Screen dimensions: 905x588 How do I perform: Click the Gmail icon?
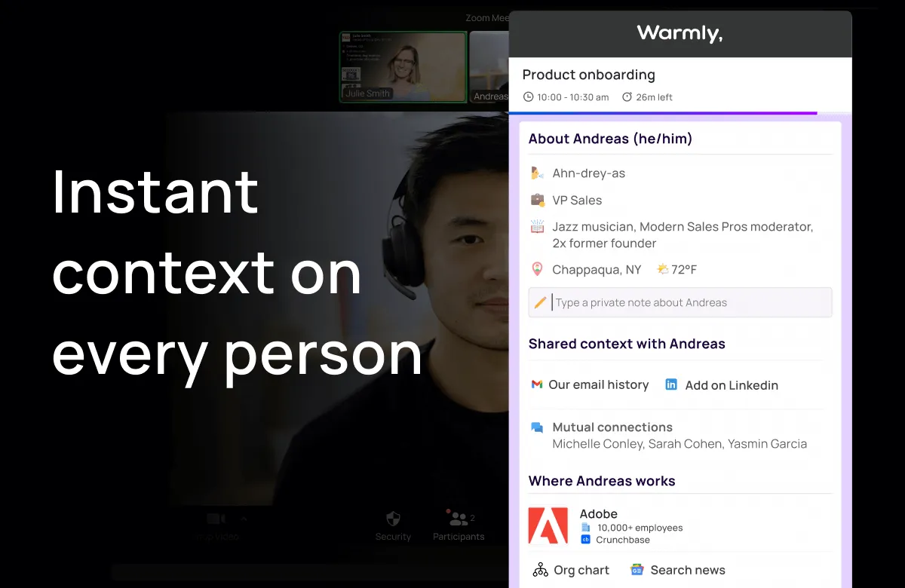coord(537,384)
